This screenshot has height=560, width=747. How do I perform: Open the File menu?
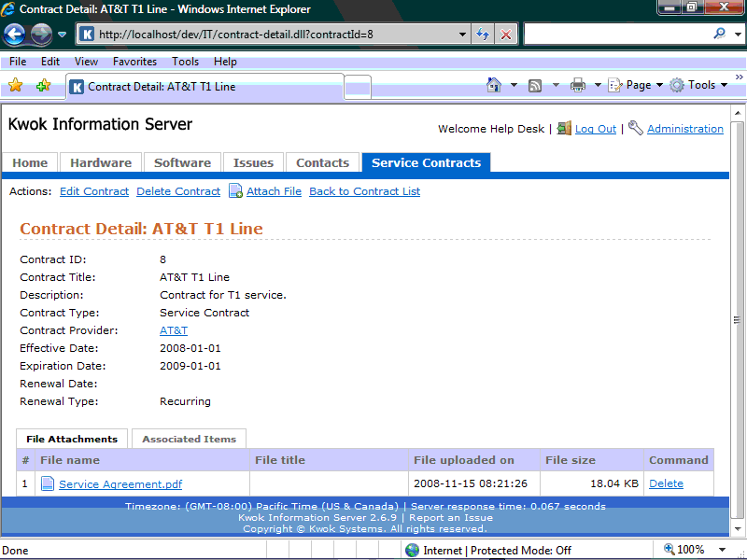coord(18,62)
